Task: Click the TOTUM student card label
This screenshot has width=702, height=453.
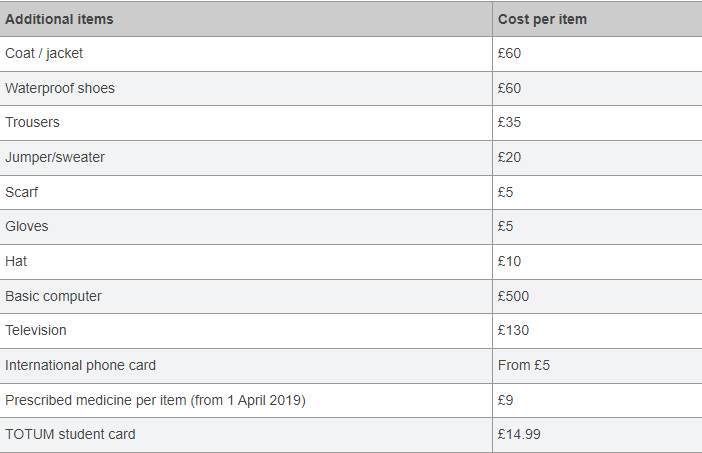Action: pos(70,434)
